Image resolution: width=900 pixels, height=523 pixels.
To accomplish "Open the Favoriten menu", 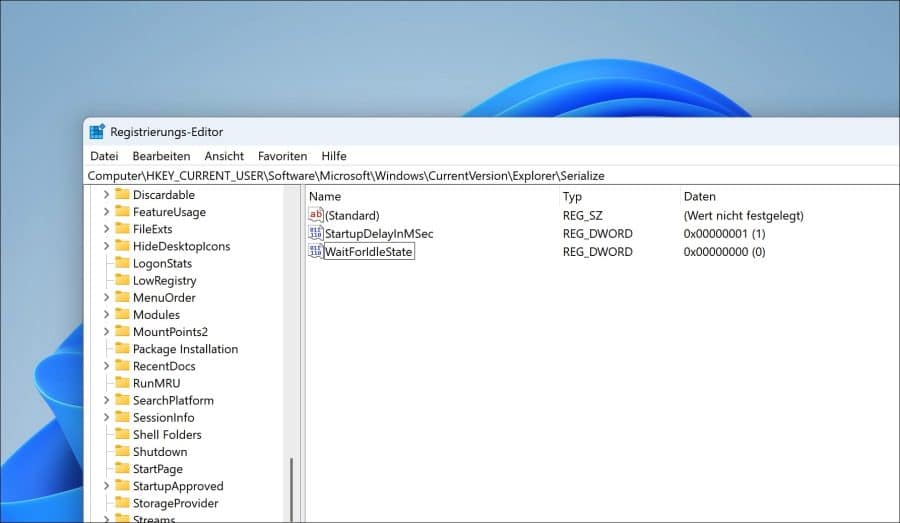I will pos(282,156).
